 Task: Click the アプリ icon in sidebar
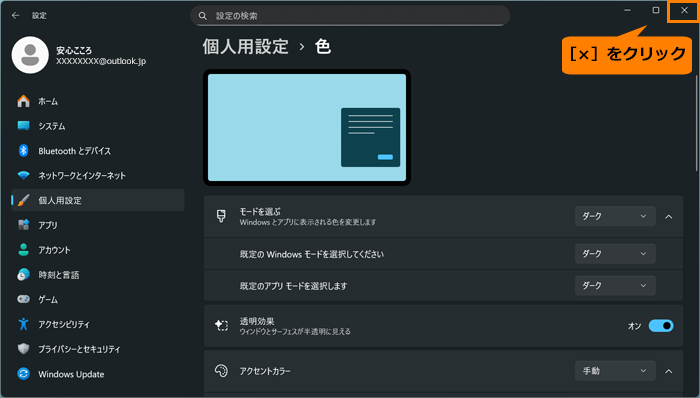pyautogui.click(x=24, y=225)
